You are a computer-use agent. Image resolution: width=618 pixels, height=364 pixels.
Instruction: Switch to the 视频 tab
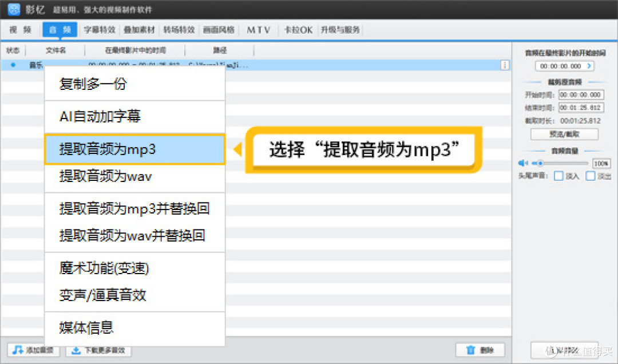click(x=21, y=30)
